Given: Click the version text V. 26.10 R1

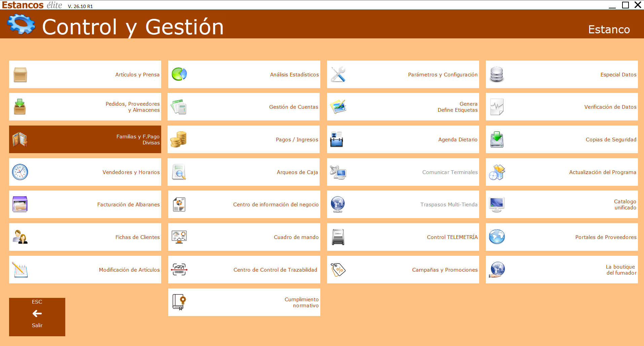Looking at the screenshot, I should coord(80,6).
